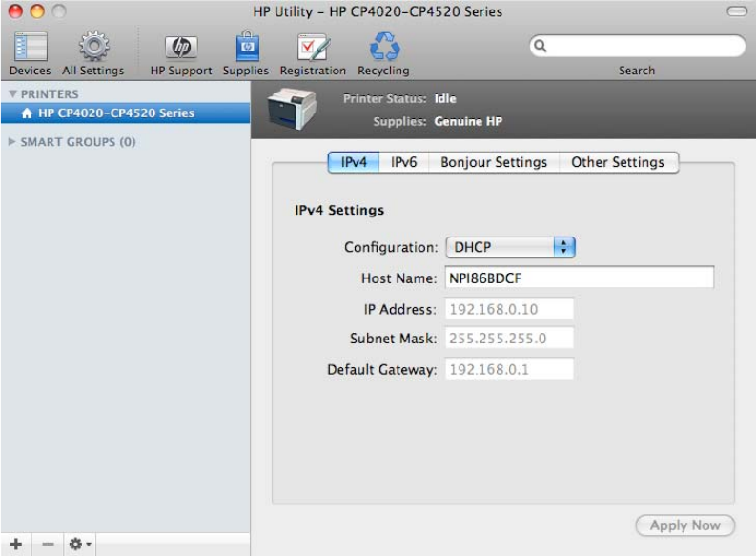Close the HP Utility window
The image size is (756, 556).
point(15,11)
